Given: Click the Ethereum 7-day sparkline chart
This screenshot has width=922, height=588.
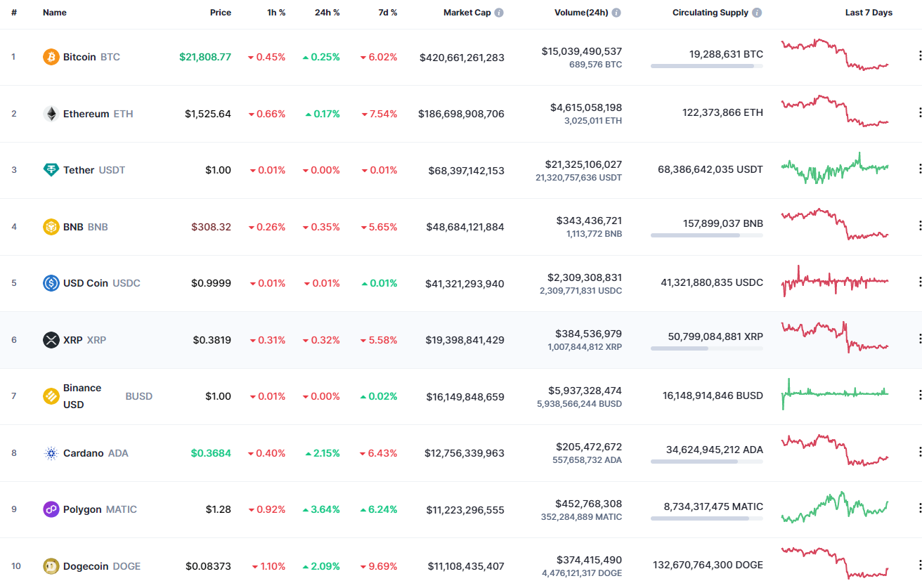Looking at the screenshot, I should pyautogui.click(x=834, y=112).
